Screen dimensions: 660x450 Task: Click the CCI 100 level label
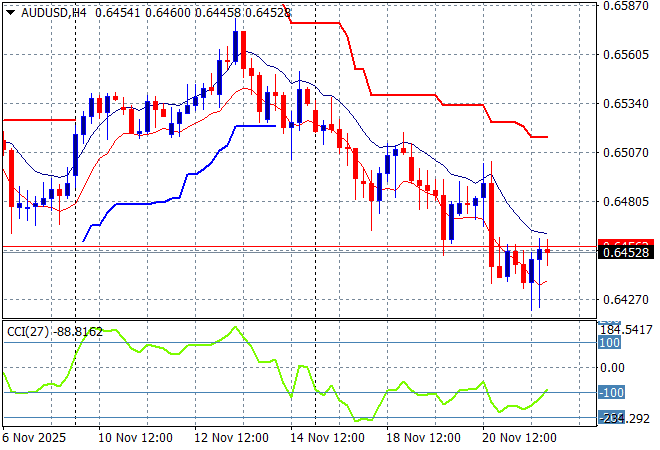[609, 343]
